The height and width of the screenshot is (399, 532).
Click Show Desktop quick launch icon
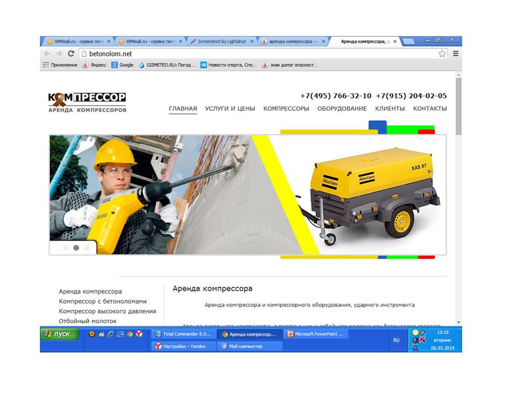click(x=120, y=334)
